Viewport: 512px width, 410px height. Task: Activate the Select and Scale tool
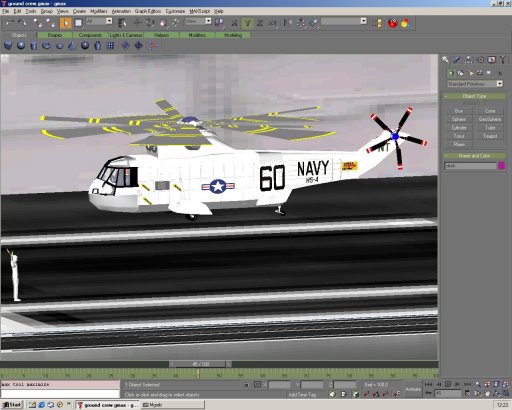[x=163, y=23]
